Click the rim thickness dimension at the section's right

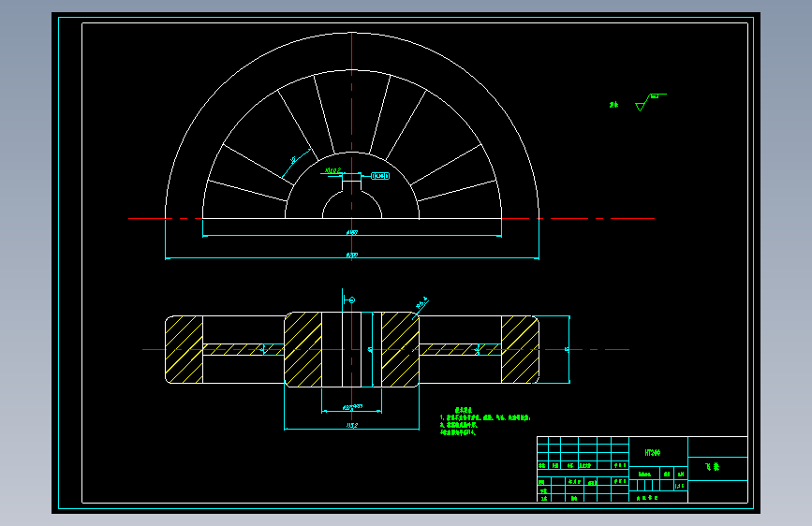pos(567,350)
